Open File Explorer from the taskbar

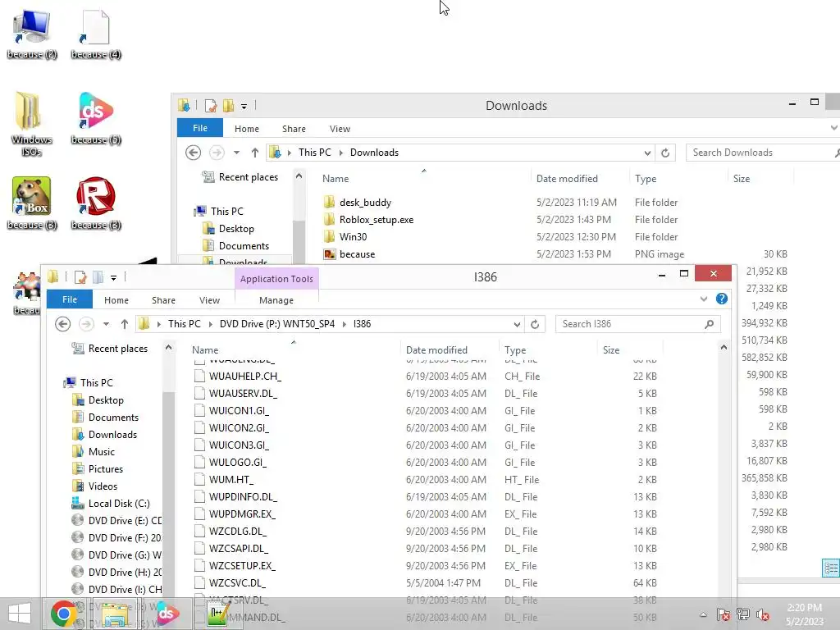click(x=116, y=614)
